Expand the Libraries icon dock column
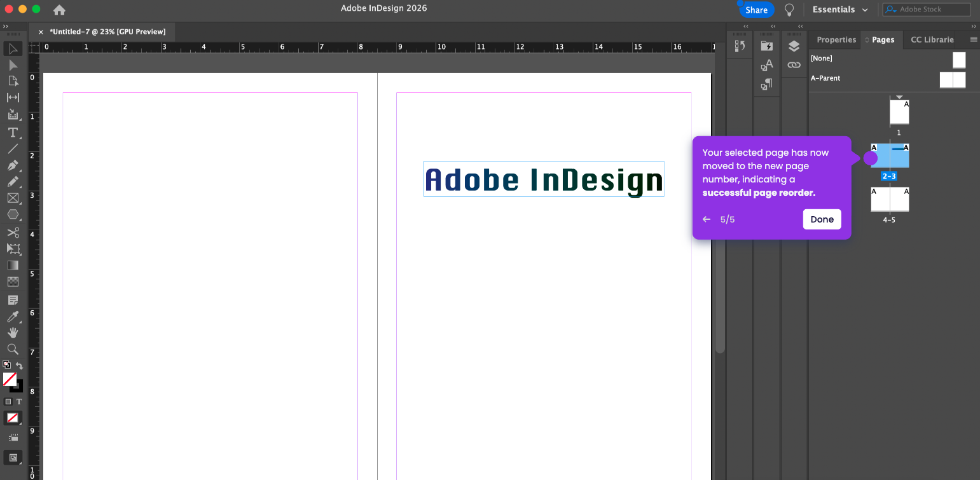The width and height of the screenshot is (980, 480). [773, 26]
